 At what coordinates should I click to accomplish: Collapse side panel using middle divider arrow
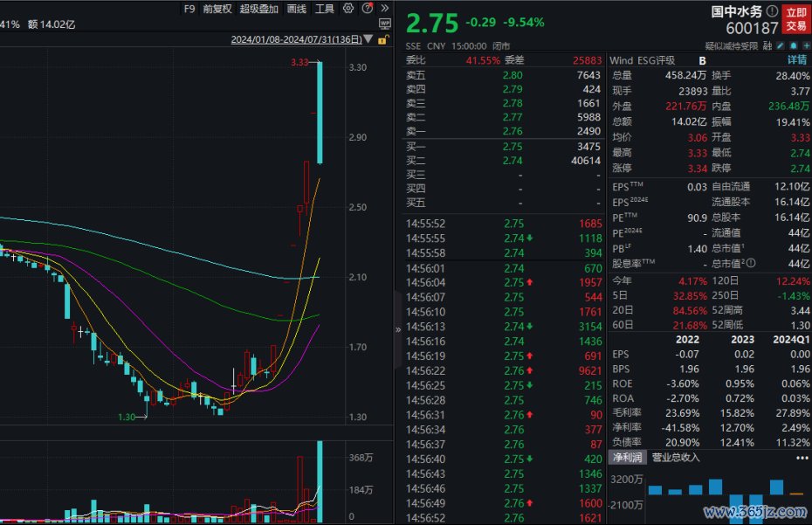398,329
